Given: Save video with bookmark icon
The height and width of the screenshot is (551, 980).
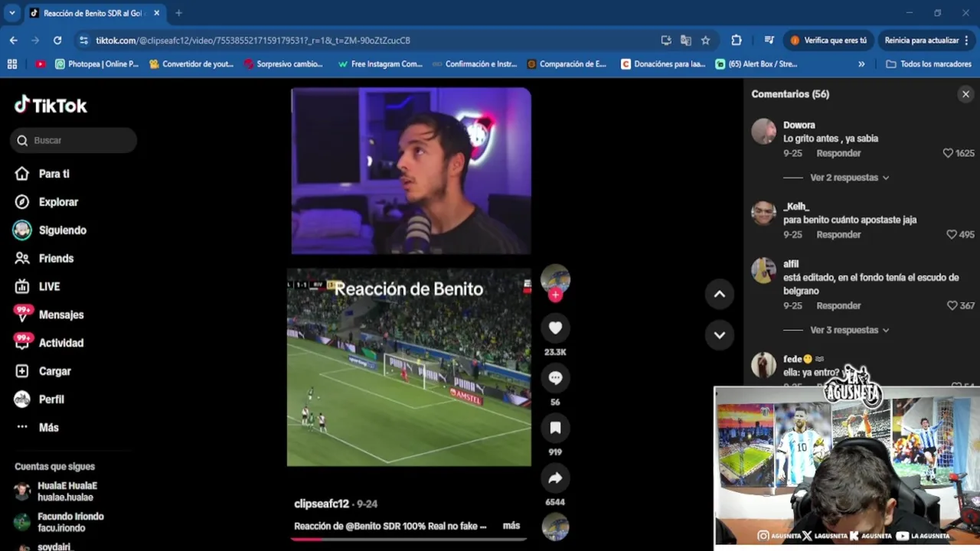Looking at the screenshot, I should coord(555,428).
